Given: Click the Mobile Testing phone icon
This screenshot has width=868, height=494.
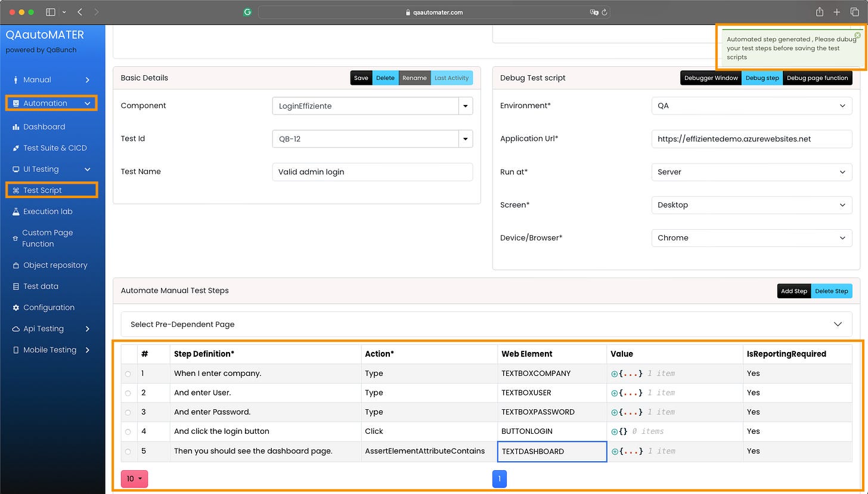Looking at the screenshot, I should (x=15, y=350).
